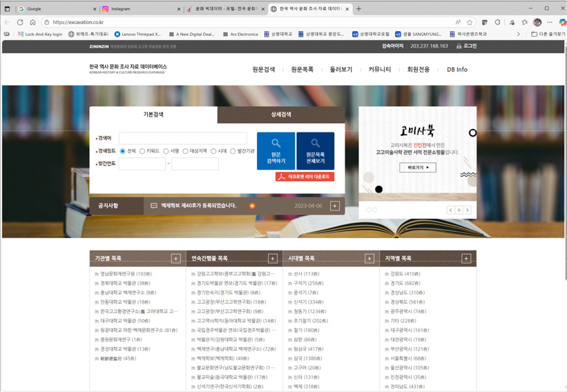The height and width of the screenshot is (392, 567).
Task: Switch to the Google tab
Action: click(x=57, y=9)
